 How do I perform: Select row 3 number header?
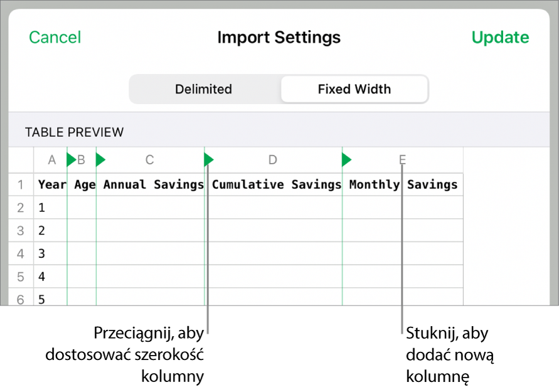21,231
